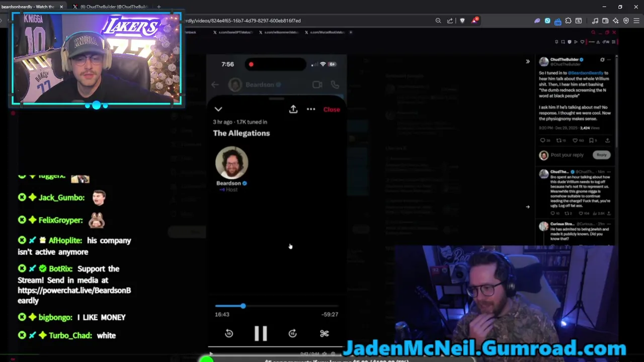Skip forward in the Space audio

292,334
